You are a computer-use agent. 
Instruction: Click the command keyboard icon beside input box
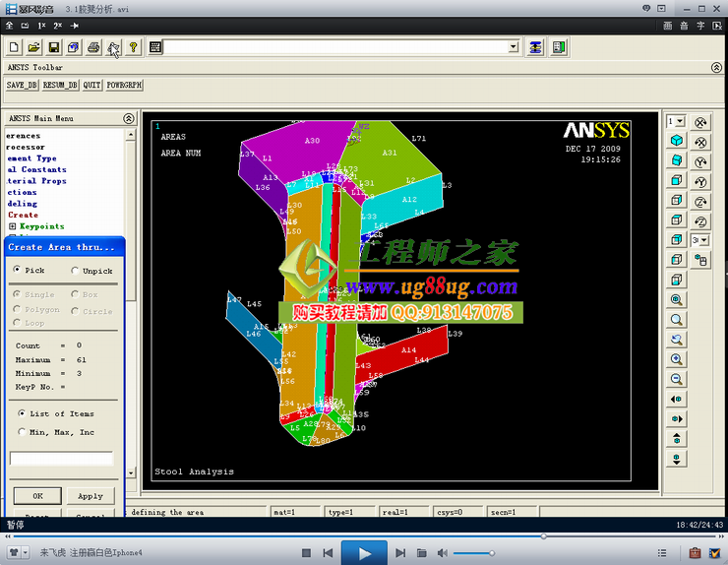pyautogui.click(x=155, y=47)
